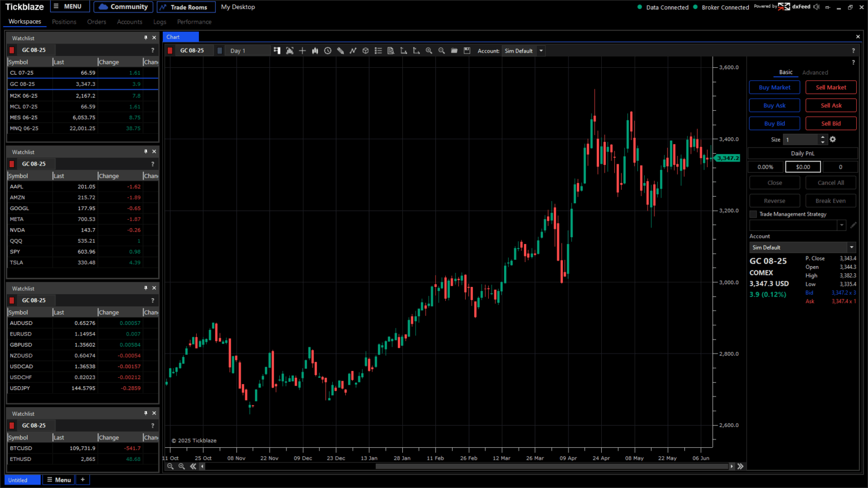
Task: Open the Trade Management Strategy dropdown
Action: click(x=841, y=225)
